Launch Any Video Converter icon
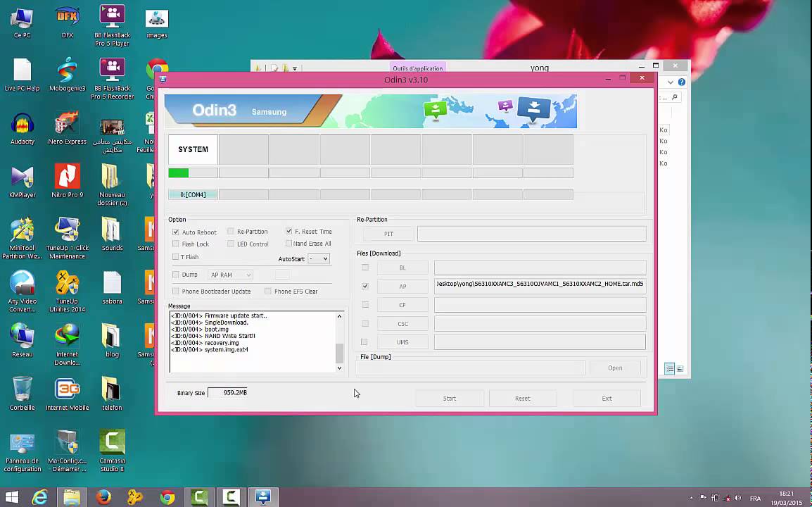Image resolution: width=812 pixels, height=507 pixels. [x=23, y=292]
